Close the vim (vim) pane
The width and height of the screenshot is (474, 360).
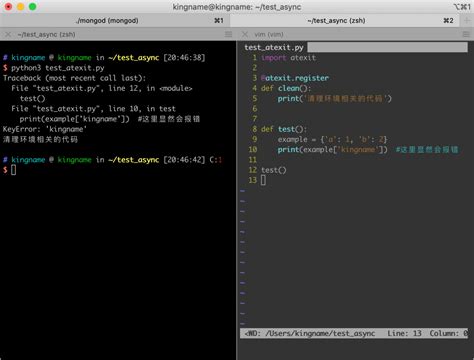click(245, 34)
